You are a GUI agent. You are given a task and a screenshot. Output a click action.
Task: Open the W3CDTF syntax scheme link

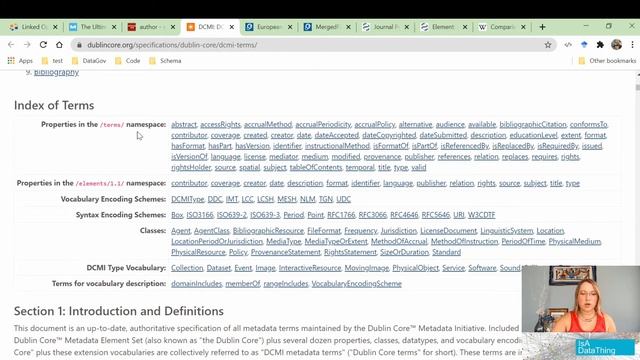point(481,215)
